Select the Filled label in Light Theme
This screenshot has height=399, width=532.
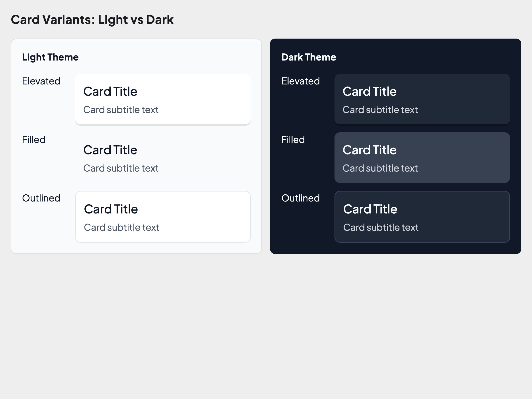pos(34,140)
